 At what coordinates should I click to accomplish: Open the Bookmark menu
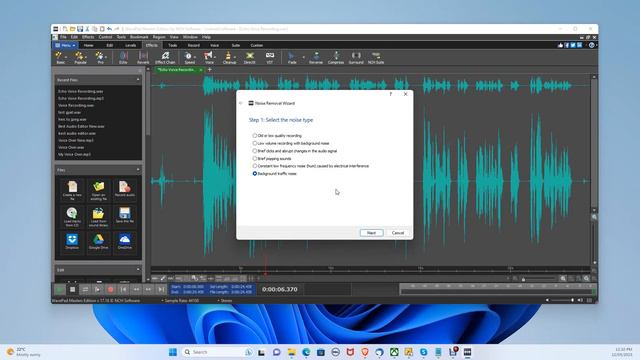click(x=139, y=37)
